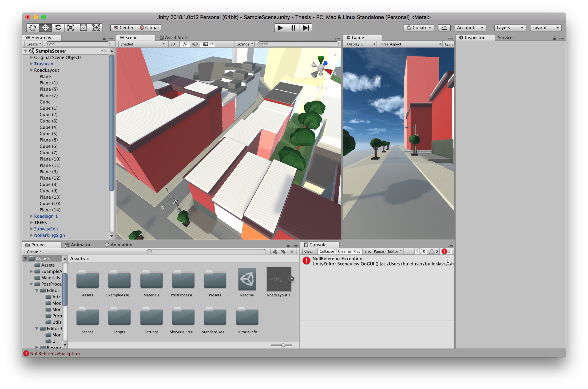This screenshot has width=588, height=389.
Task: Open Collab dropdown
Action: click(418, 28)
